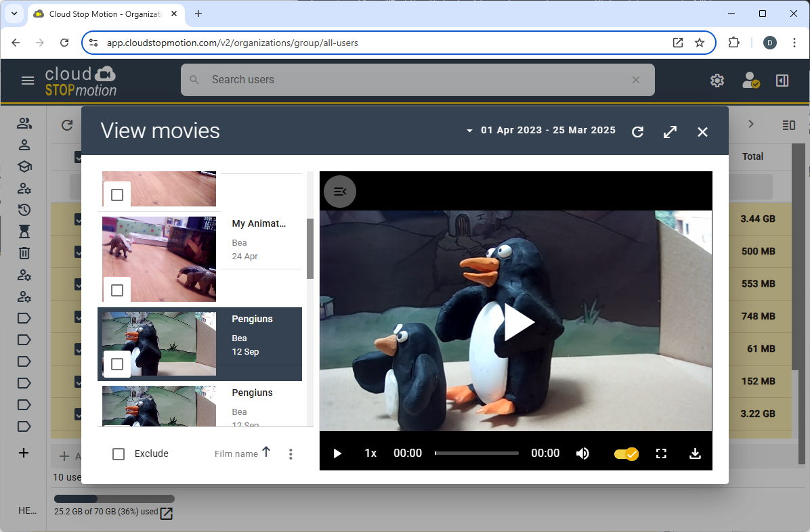Open the hamburger navigation menu

pyautogui.click(x=28, y=80)
